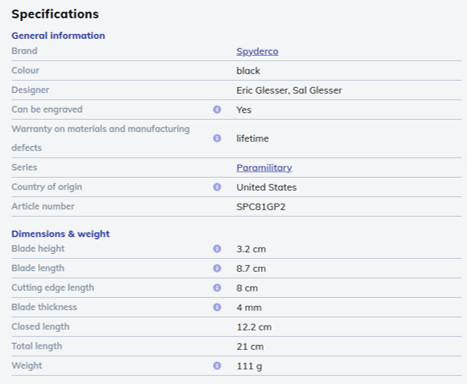Screen dimensions: 467x384
Task: Click the Closed length value 12.2 cm
Action: point(254,327)
